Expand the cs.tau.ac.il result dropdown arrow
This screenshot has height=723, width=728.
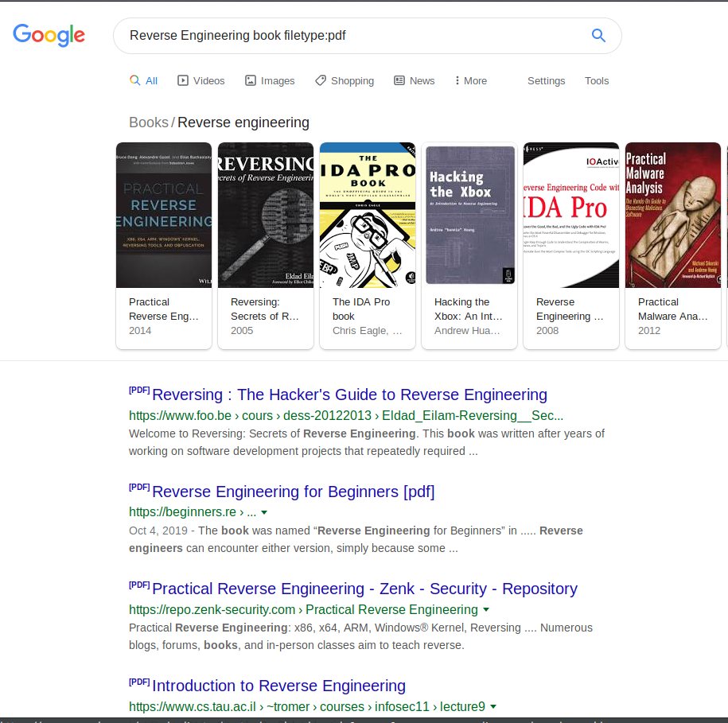click(x=493, y=707)
